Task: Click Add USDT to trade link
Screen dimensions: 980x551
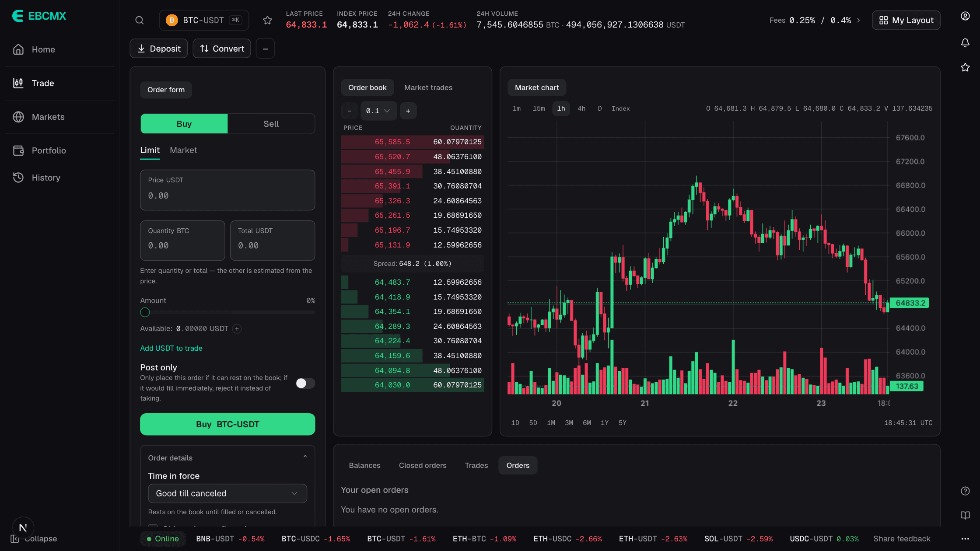Action: (x=171, y=348)
